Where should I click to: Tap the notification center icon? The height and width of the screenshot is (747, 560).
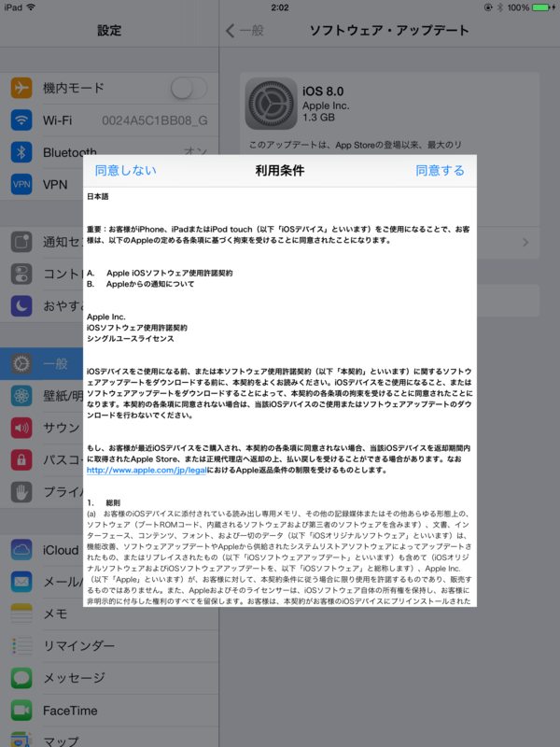(x=21, y=242)
